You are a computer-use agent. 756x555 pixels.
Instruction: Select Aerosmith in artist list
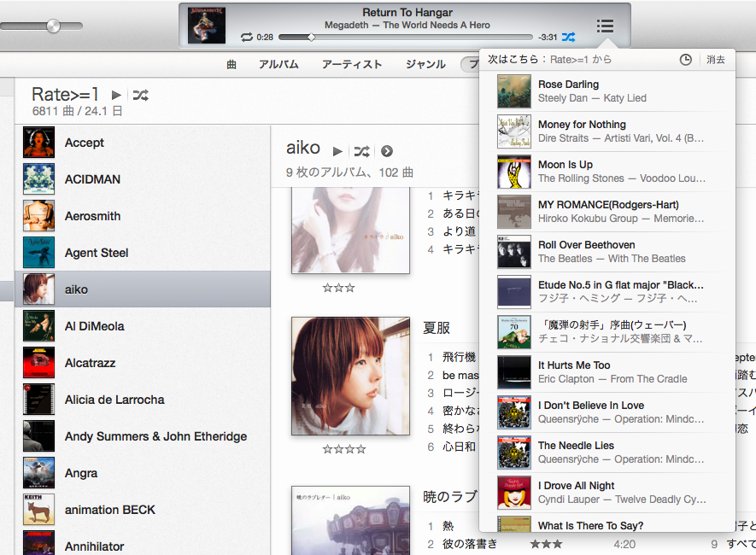click(143, 216)
